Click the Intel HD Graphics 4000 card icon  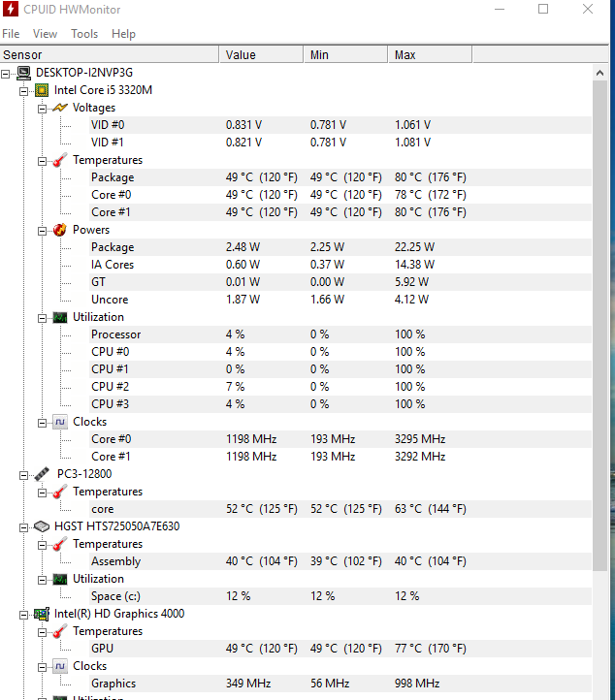(x=42, y=614)
